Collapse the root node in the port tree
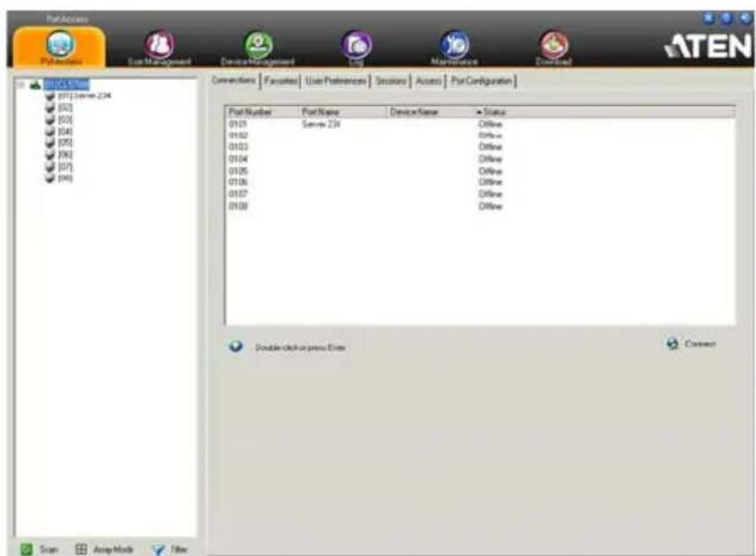Image resolution: width=756 pixels, height=556 pixels. 21,85
